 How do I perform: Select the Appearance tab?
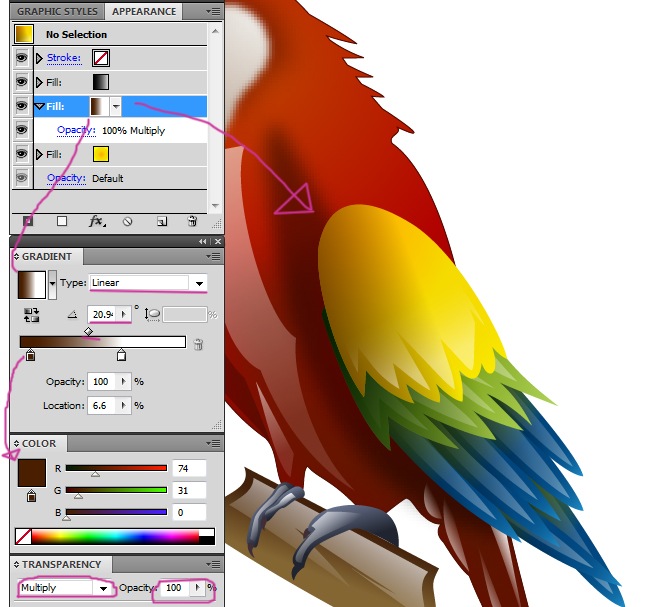(143, 12)
